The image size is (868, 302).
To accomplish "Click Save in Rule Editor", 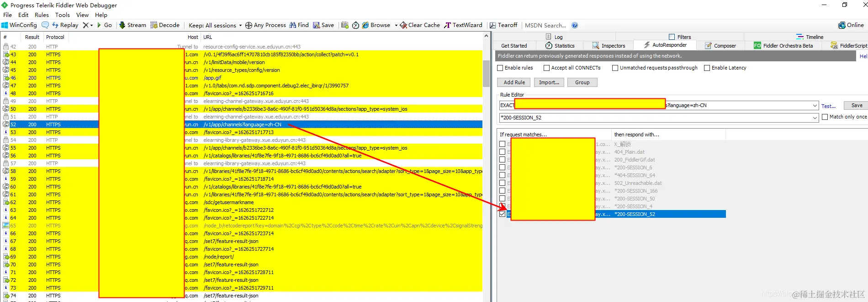I will [857, 105].
